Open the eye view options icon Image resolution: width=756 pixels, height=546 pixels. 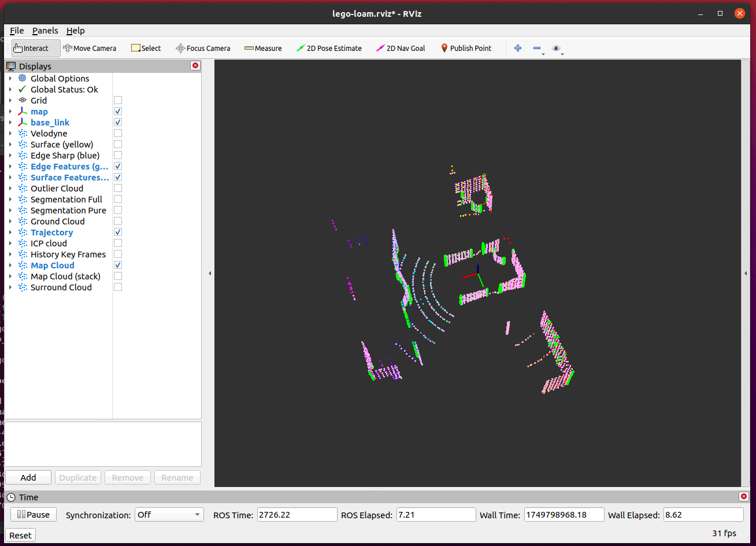click(x=556, y=48)
